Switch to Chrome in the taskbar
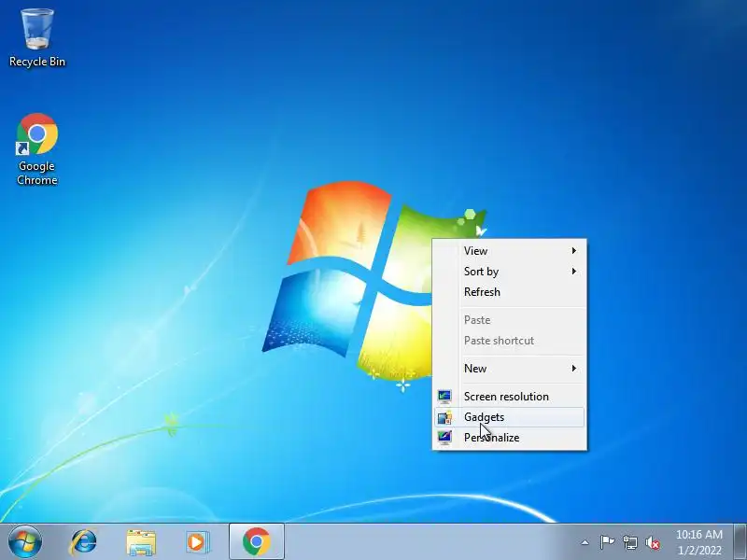This screenshot has width=747, height=560. tap(257, 542)
